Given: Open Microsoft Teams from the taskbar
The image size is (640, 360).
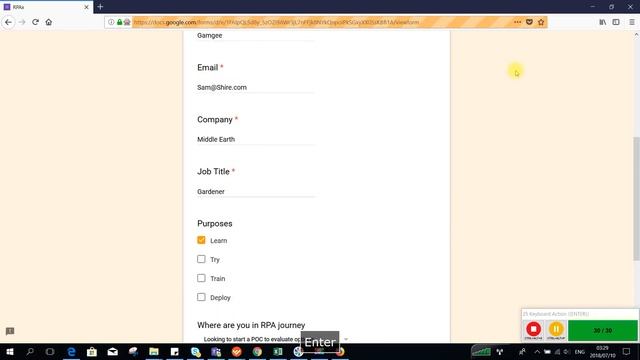Looking at the screenshot, I should 216,351.
